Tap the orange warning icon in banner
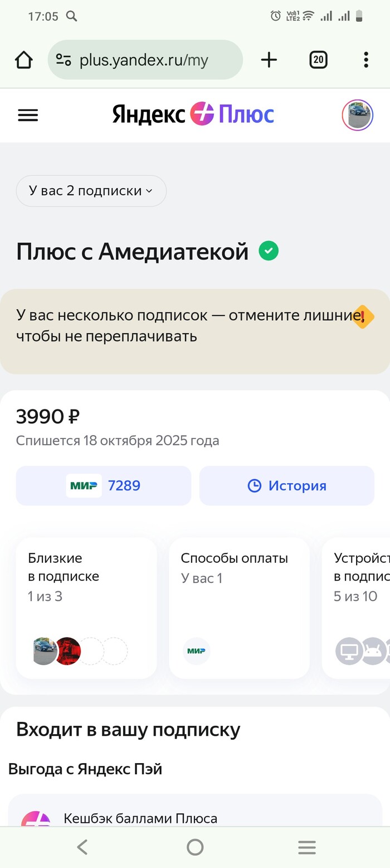Viewport: 390px width, 868px height. pyautogui.click(x=363, y=317)
